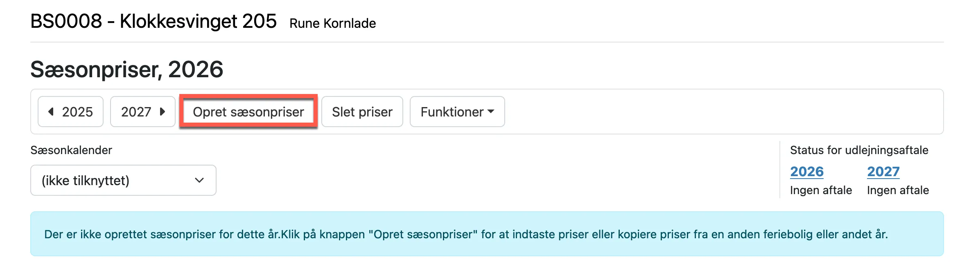The height and width of the screenshot is (264, 980).
Task: Navigate forward to year 2027
Action: (x=142, y=112)
